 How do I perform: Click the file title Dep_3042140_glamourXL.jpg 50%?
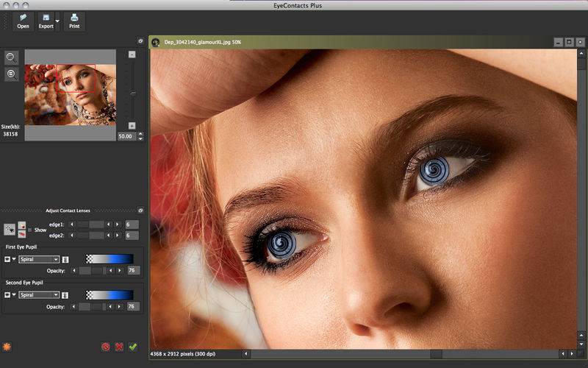click(203, 43)
